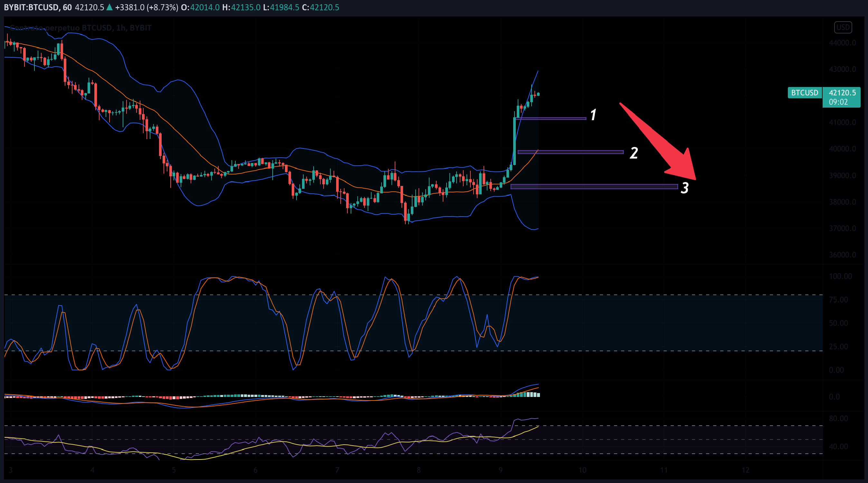Viewport: 868px width, 483px height.
Task: Click the BTCUSD price label tag
Action: (804, 93)
